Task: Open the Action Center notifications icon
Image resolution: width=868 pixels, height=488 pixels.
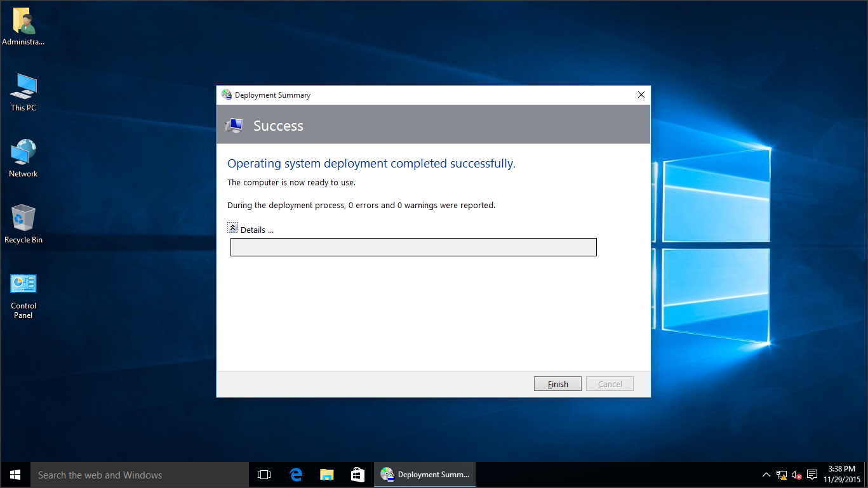Action: click(x=812, y=475)
